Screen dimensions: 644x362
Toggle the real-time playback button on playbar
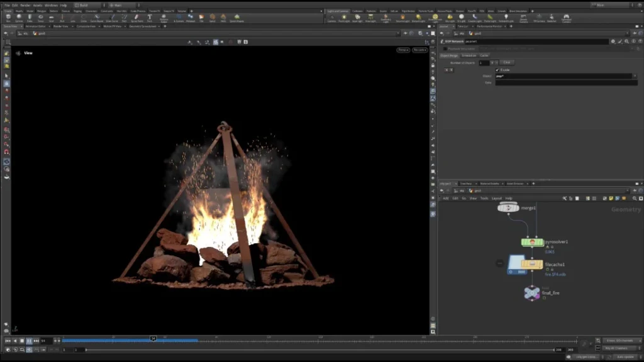29,349
